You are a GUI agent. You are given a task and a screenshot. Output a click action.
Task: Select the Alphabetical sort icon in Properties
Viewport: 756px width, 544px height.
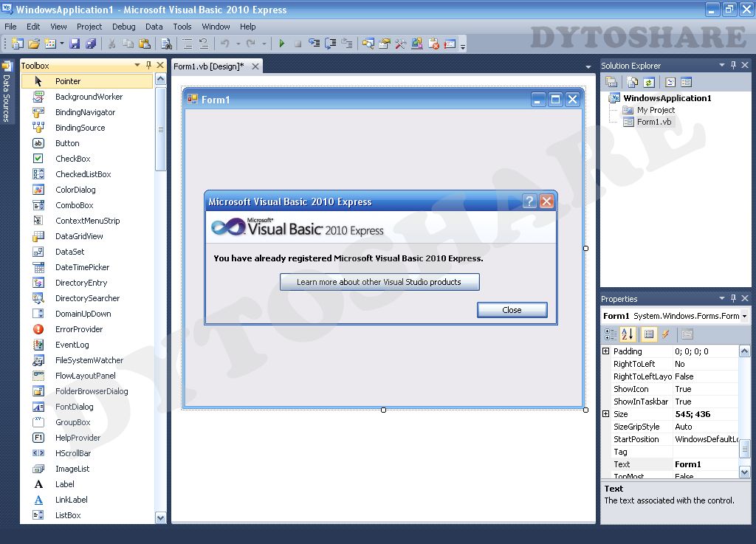tap(628, 334)
